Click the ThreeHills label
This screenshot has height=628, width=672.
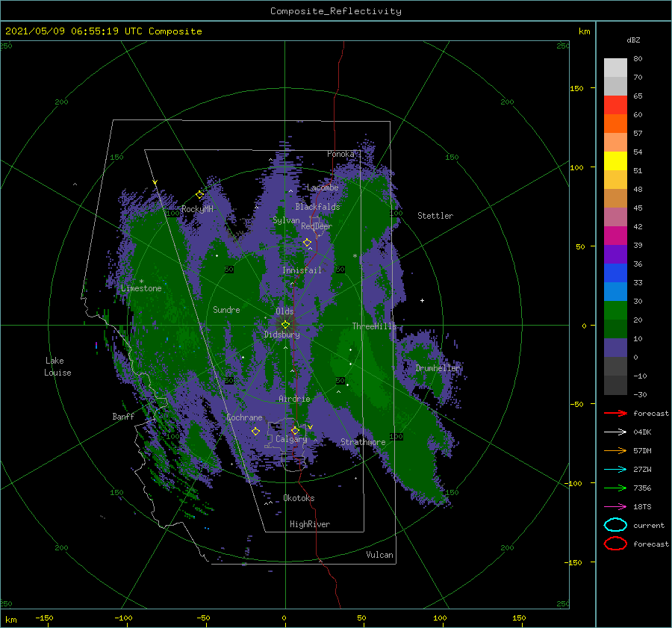pyautogui.click(x=374, y=326)
